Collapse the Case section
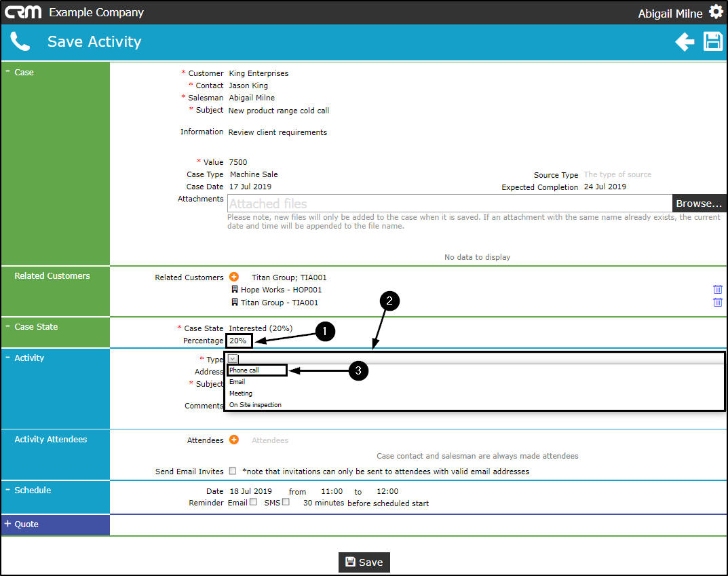Image resolution: width=728 pixels, height=576 pixels. 7,71
